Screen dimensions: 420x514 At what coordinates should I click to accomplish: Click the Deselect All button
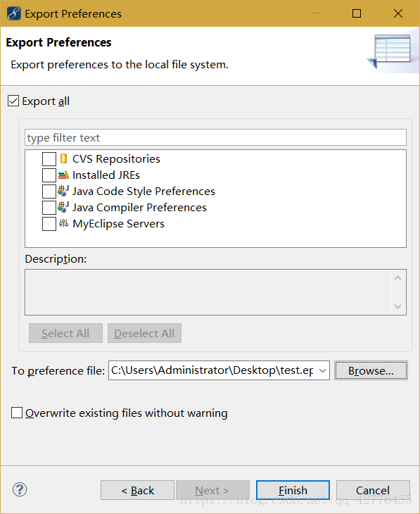[x=144, y=333]
